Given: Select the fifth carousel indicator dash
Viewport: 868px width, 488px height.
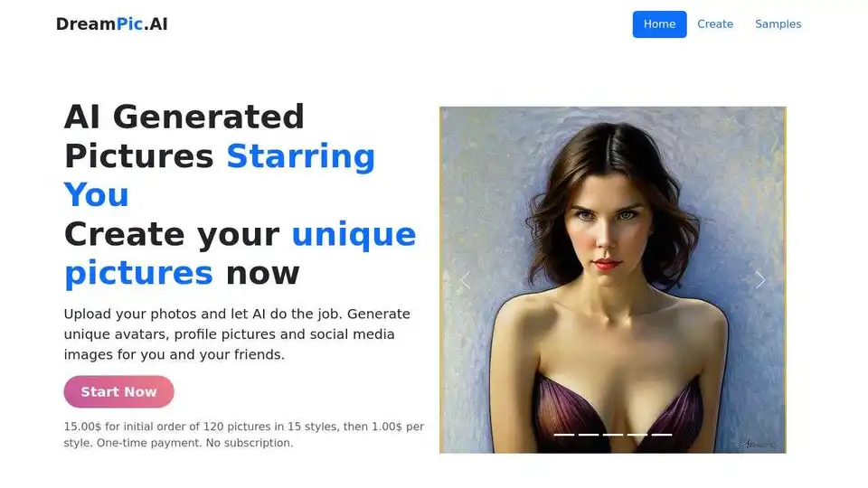Looking at the screenshot, I should pyautogui.click(x=662, y=435).
